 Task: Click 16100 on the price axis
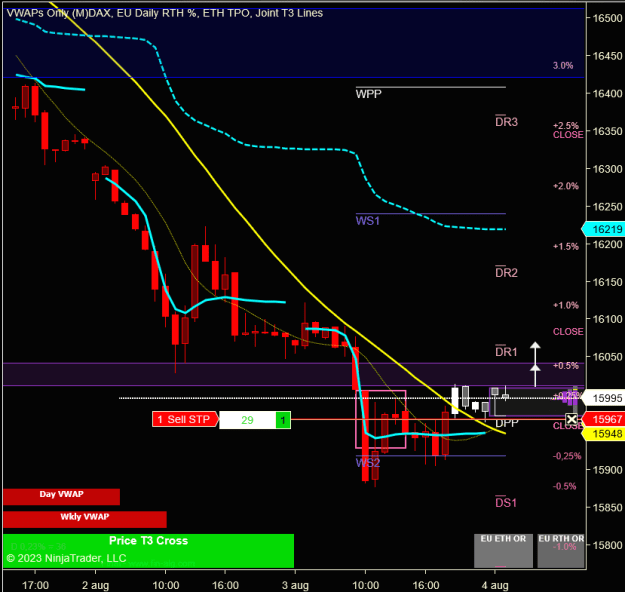click(x=607, y=319)
